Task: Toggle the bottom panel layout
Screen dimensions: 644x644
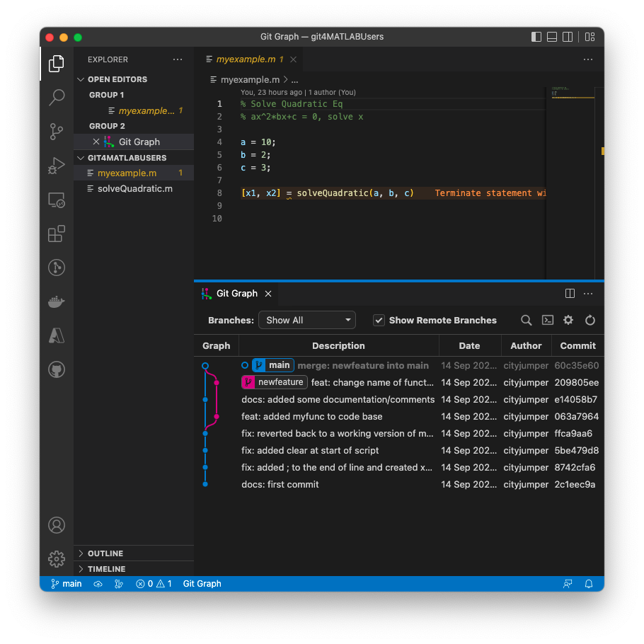Action: point(552,37)
